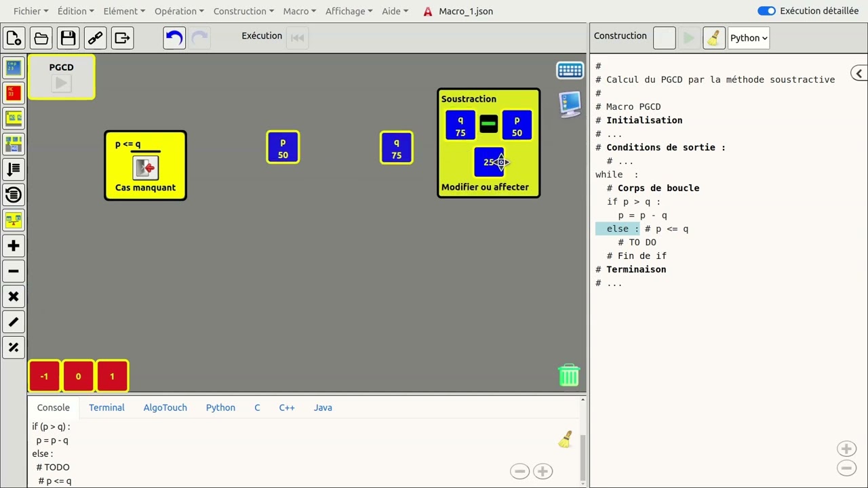
Task: Open the Construction menu
Action: coord(243,11)
